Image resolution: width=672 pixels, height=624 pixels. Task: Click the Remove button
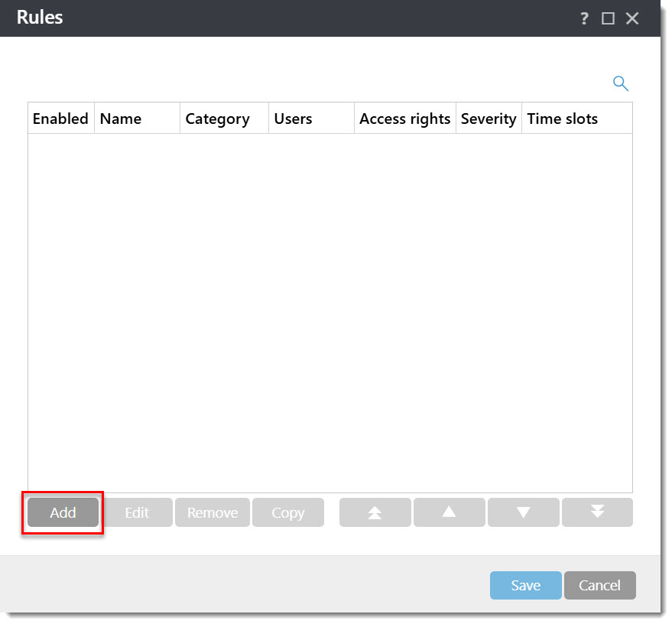pyautogui.click(x=213, y=512)
